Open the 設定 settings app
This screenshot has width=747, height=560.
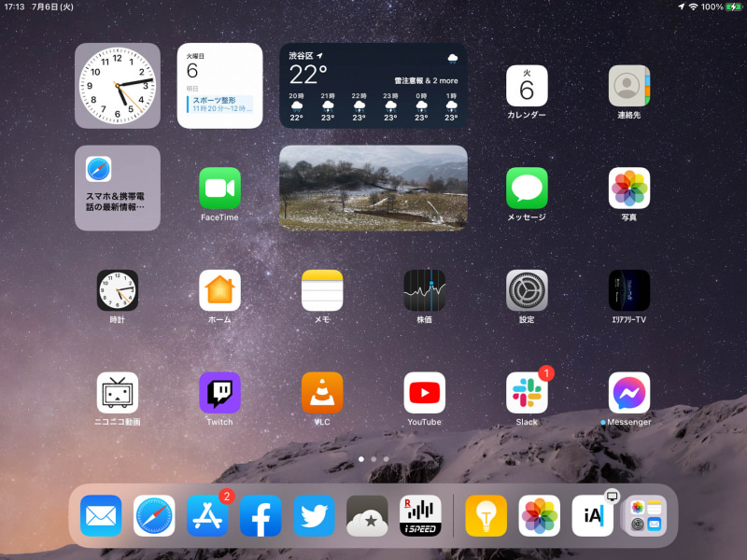(527, 290)
